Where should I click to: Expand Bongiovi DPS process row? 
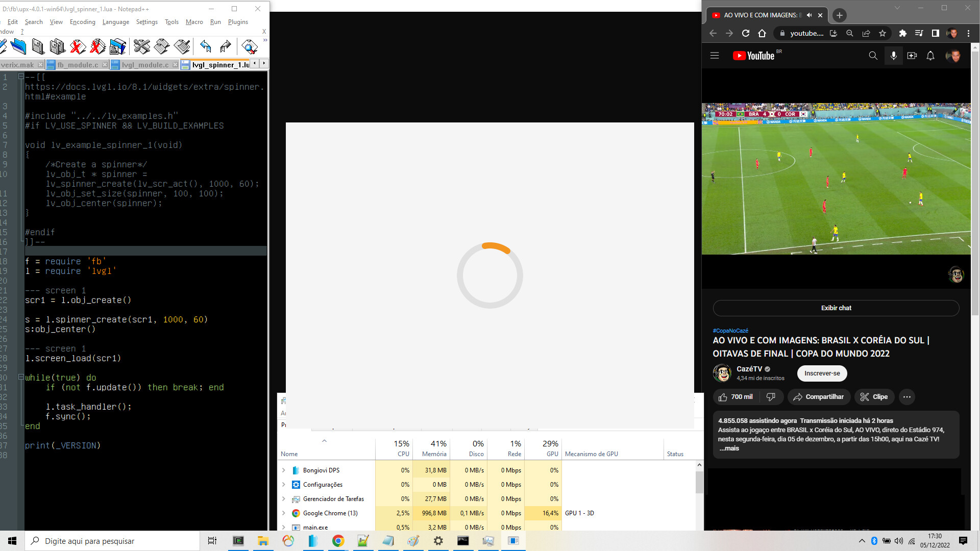tap(284, 470)
